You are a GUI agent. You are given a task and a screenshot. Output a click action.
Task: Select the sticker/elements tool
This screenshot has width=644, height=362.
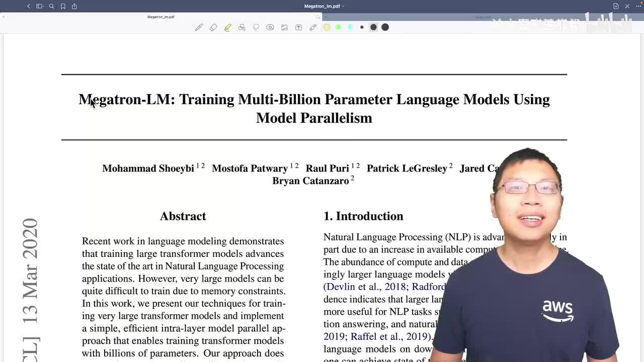tap(270, 27)
